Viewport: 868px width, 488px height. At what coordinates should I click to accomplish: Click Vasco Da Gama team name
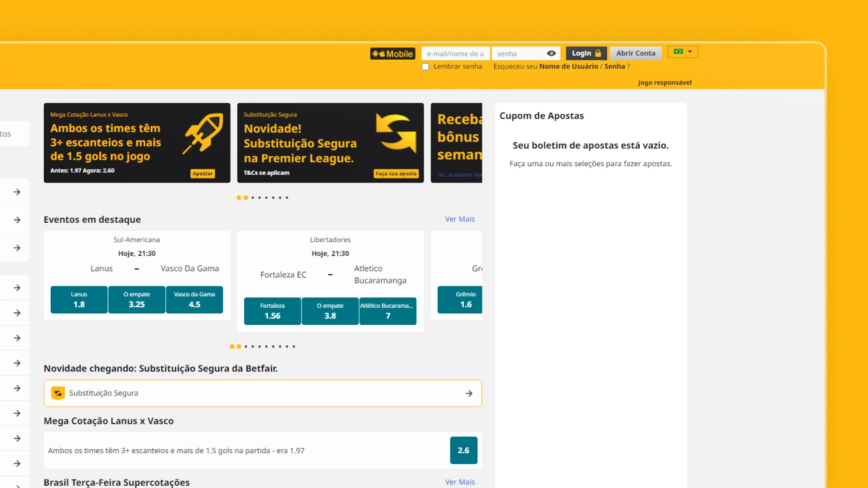coord(190,268)
